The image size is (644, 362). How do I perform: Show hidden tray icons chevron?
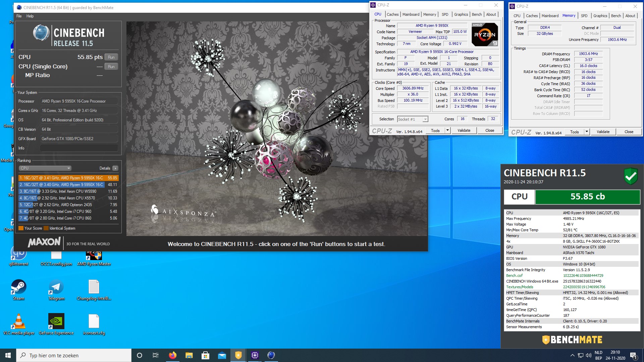pos(572,355)
